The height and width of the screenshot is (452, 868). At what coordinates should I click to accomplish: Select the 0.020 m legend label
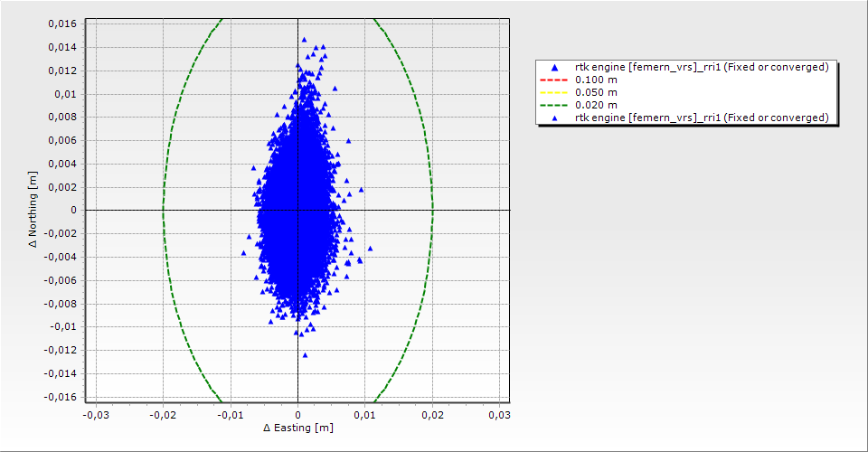(x=596, y=105)
